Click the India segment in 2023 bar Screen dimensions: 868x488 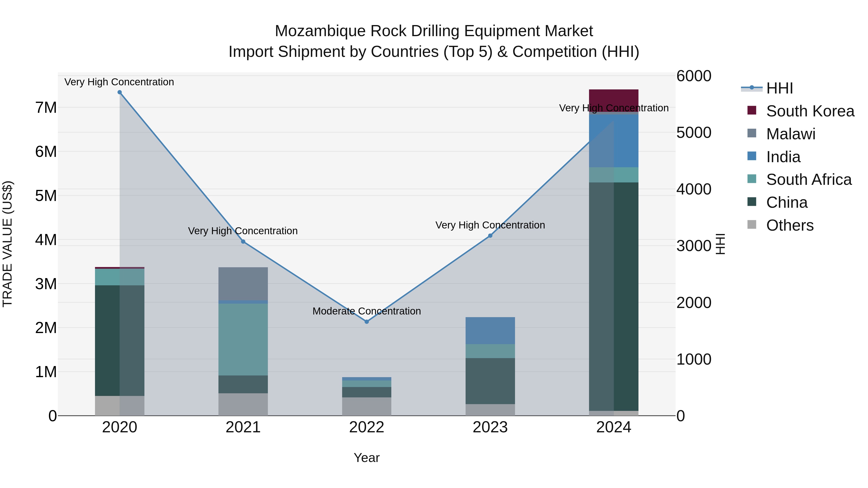point(490,331)
